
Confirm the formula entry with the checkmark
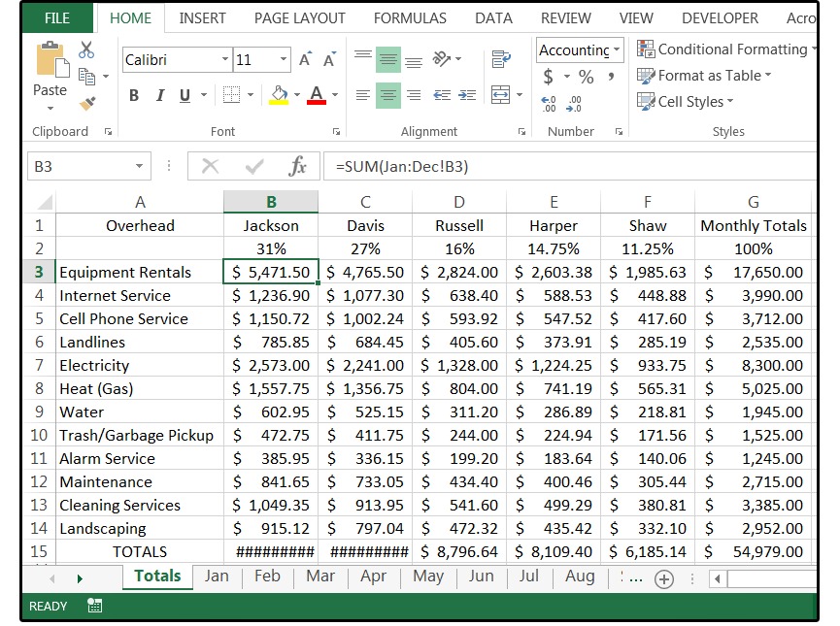pos(253,167)
